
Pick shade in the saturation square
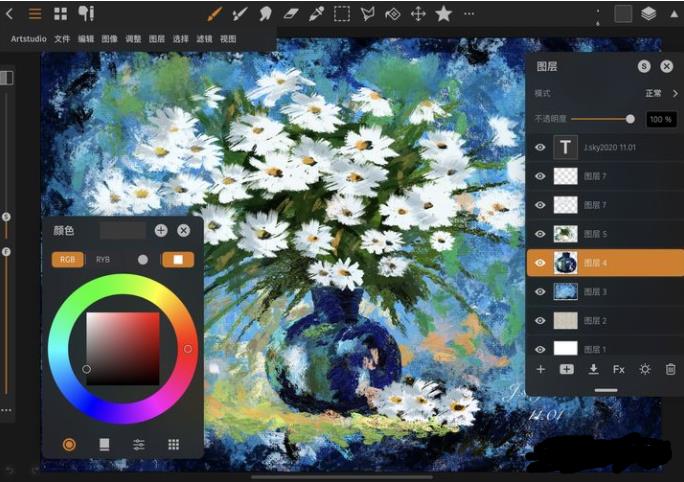(x=123, y=349)
